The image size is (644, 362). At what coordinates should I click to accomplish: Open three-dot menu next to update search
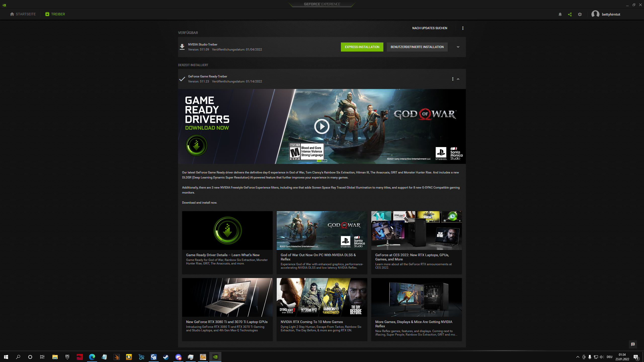pos(463,28)
